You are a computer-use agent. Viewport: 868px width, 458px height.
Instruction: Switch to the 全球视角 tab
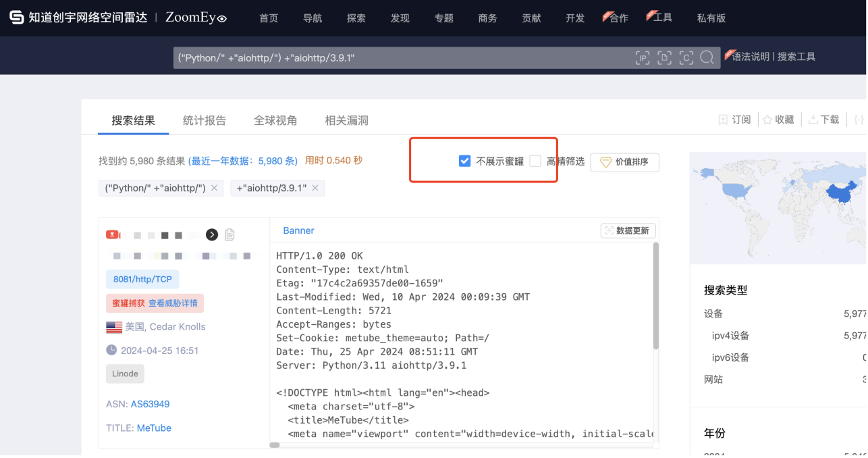[x=275, y=120]
